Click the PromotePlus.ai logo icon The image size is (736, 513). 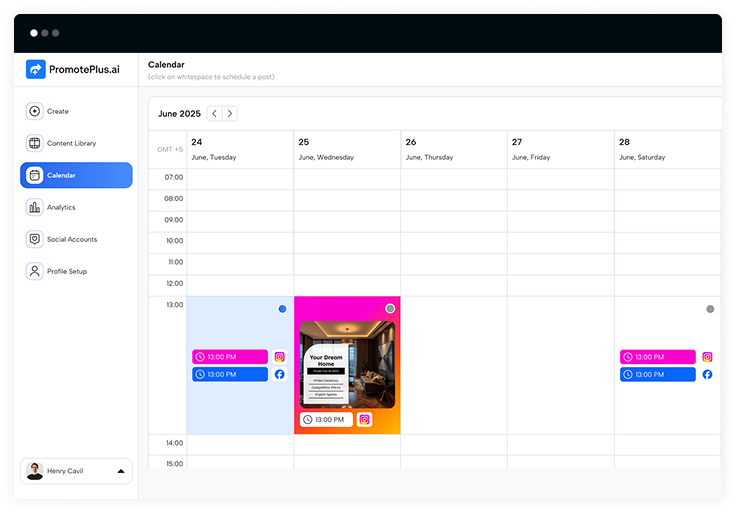tap(36, 69)
